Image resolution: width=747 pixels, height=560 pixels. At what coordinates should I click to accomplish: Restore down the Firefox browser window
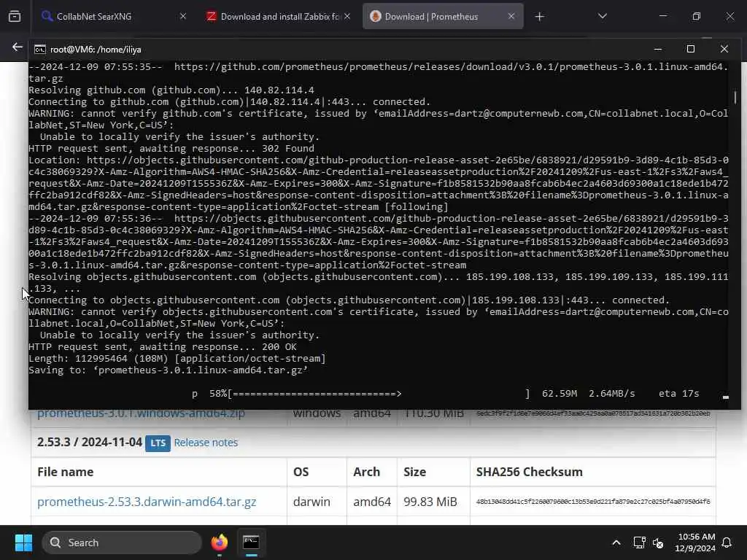coord(697,16)
